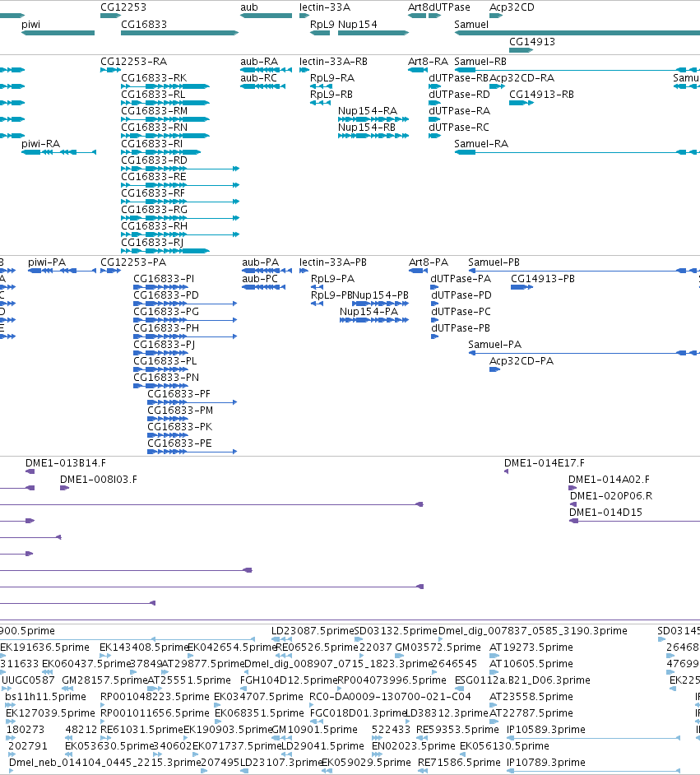Image resolution: width=700 pixels, height=775 pixels.
Task: Select transcript RpL9-RB
Action: pyautogui.click(x=331, y=95)
